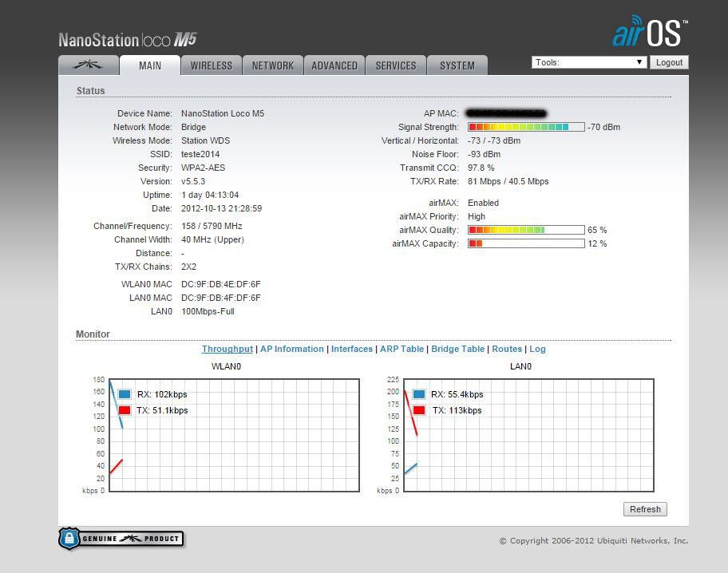
Task: Click the WLAN0 TX red legend swatch
Action: point(125,410)
